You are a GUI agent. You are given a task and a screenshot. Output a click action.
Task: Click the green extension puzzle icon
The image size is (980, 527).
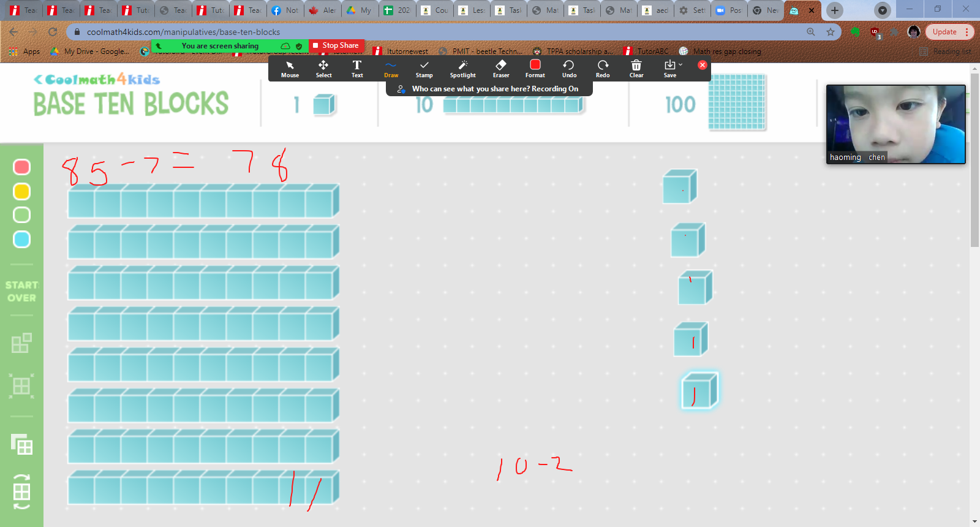(x=856, y=32)
